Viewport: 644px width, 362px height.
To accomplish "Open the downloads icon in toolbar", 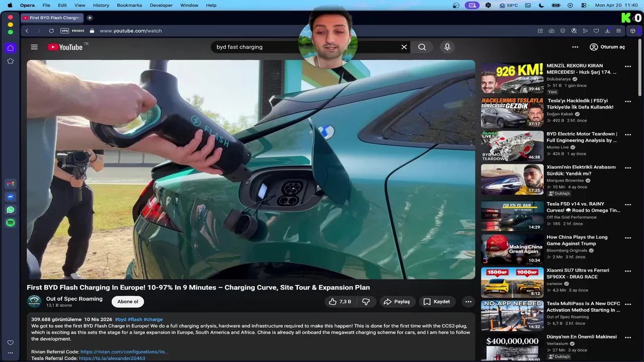I will 607,31.
